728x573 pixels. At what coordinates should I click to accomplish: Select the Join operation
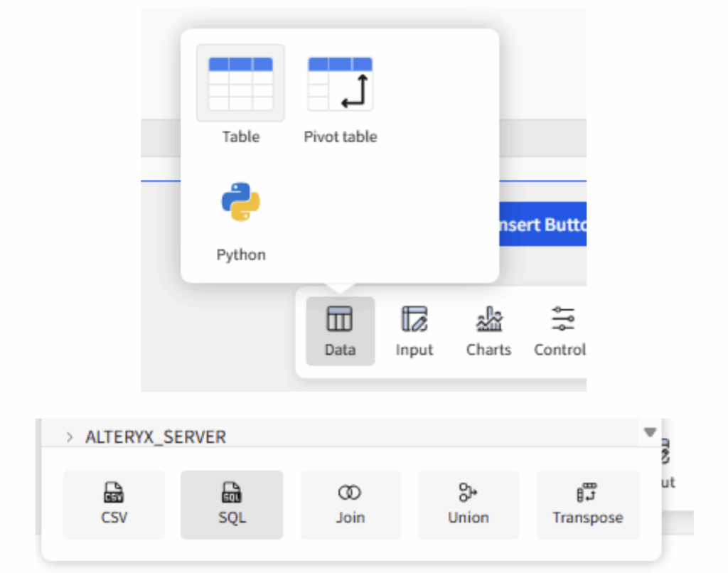tap(350, 505)
